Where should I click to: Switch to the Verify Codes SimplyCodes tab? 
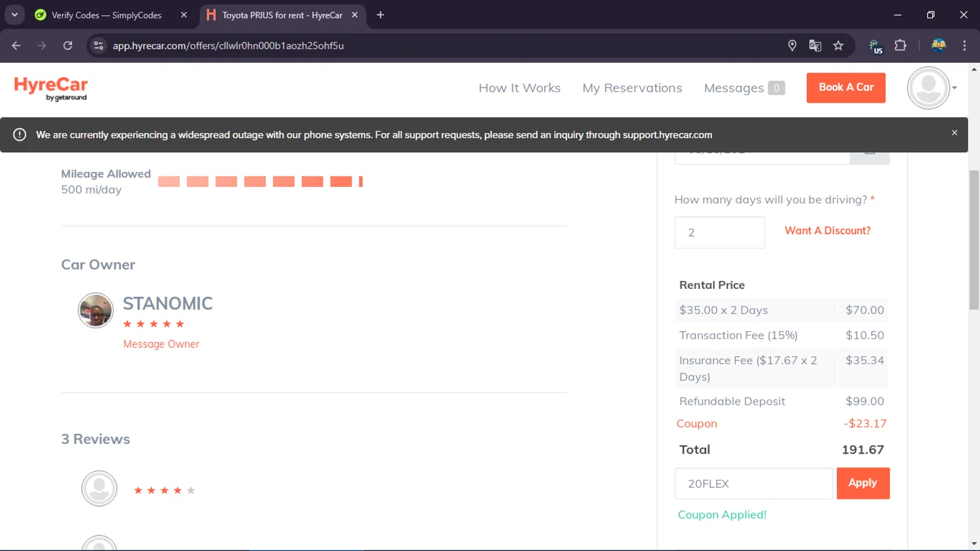106,15
